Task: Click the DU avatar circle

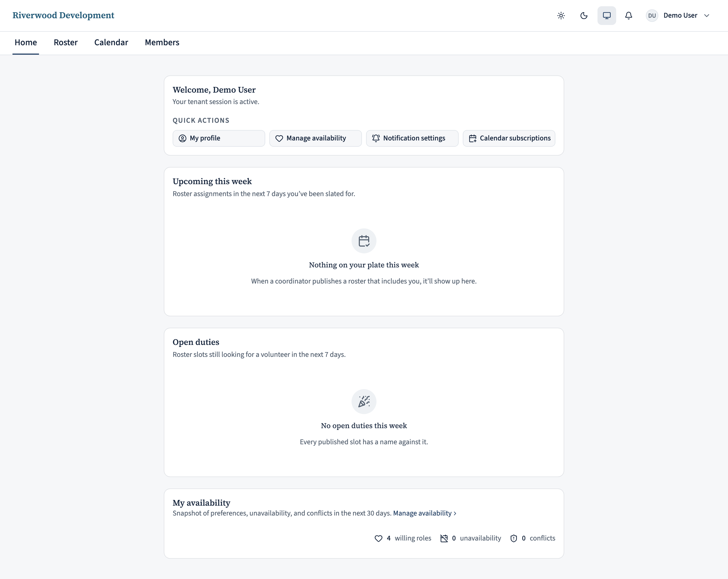Action: point(652,16)
